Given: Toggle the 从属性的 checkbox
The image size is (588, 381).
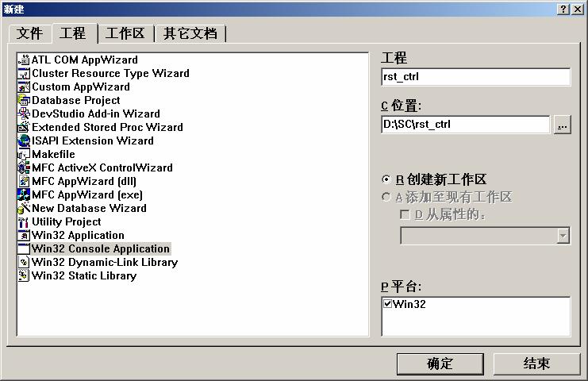Looking at the screenshot, I should pyautogui.click(x=405, y=214).
